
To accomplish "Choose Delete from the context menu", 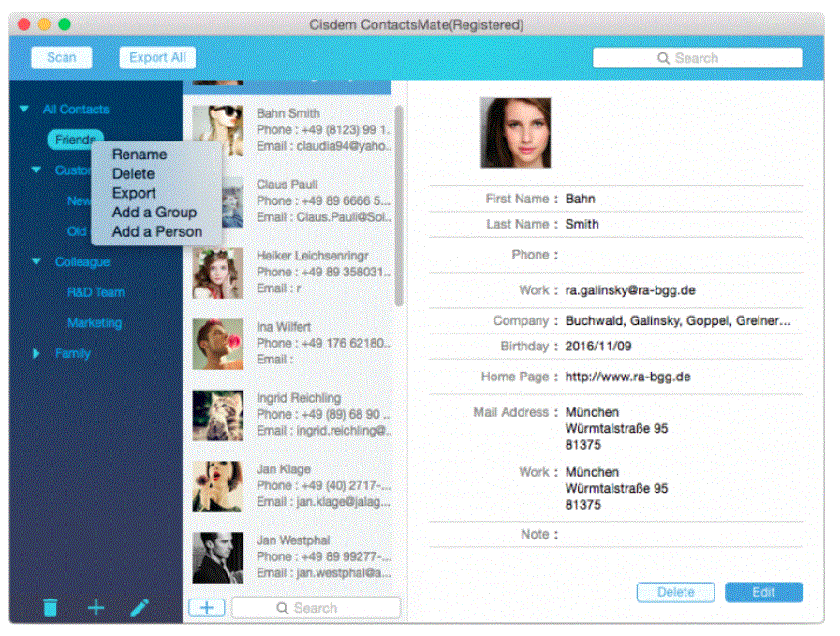I will pos(133,173).
